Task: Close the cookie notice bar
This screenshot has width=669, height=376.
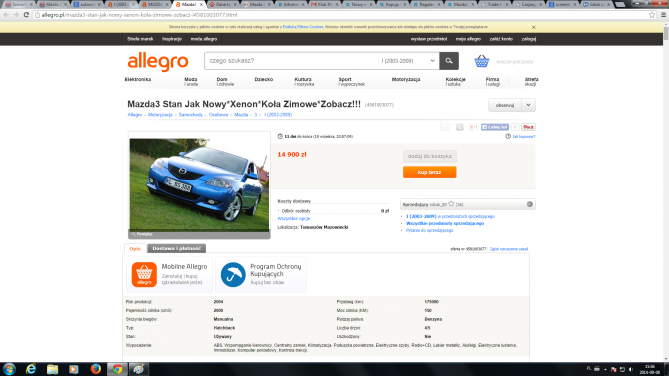Action: click(533, 27)
